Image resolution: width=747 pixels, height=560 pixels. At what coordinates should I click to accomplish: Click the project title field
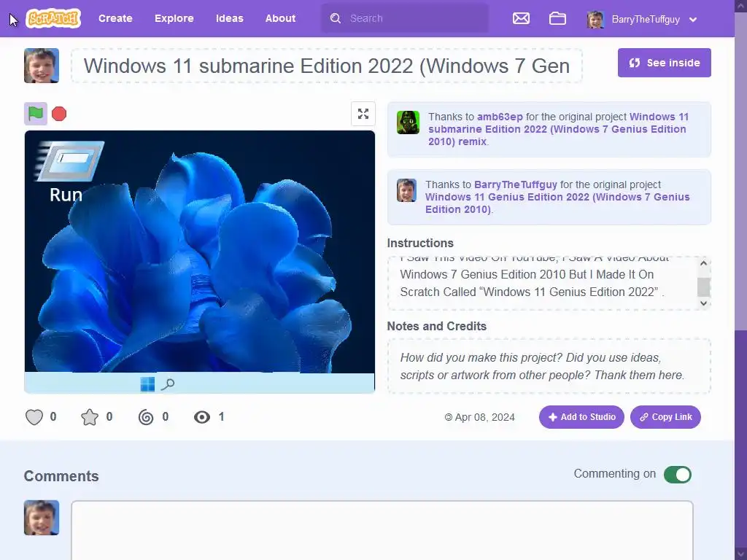click(x=327, y=66)
